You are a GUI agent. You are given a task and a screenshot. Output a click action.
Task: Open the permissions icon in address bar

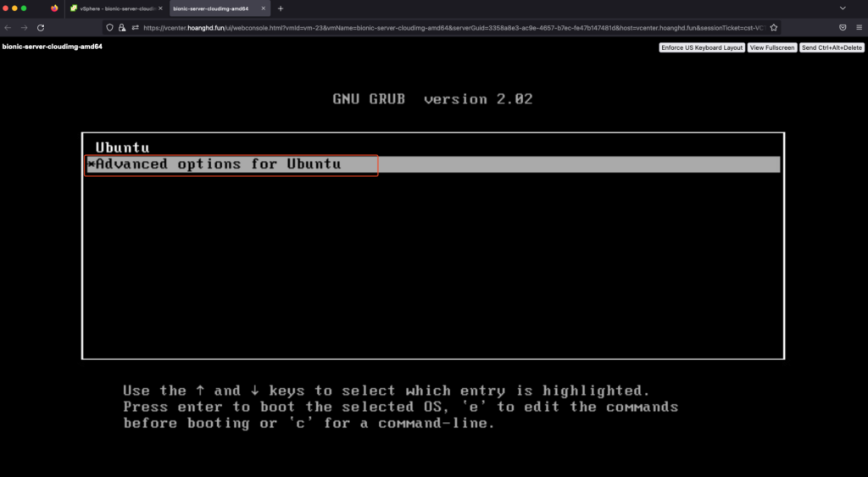(135, 28)
